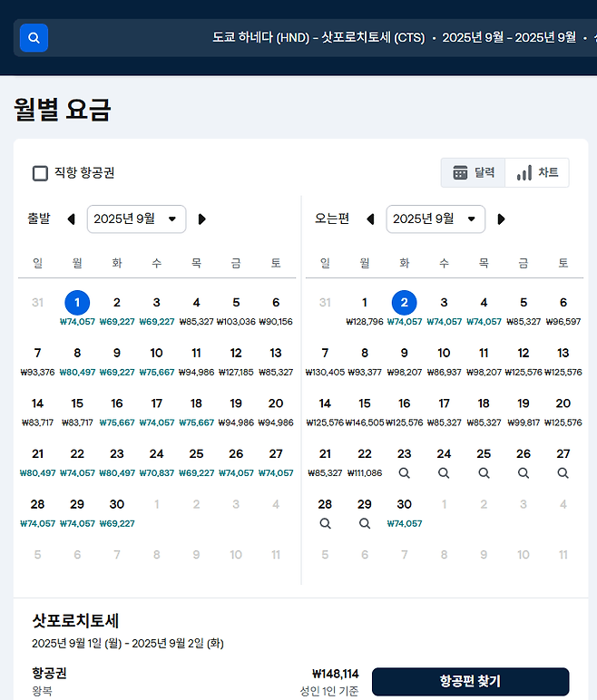Open return month dropdown 2025년 9월
Screen dimensions: 597x700
436,219
